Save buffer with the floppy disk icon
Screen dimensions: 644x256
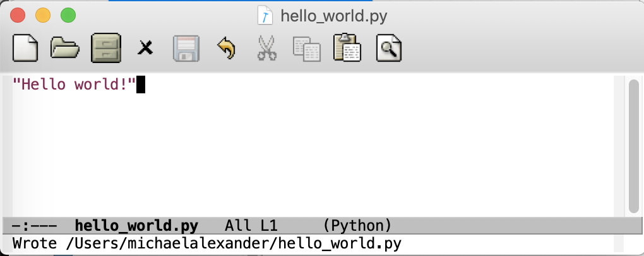[x=186, y=49]
